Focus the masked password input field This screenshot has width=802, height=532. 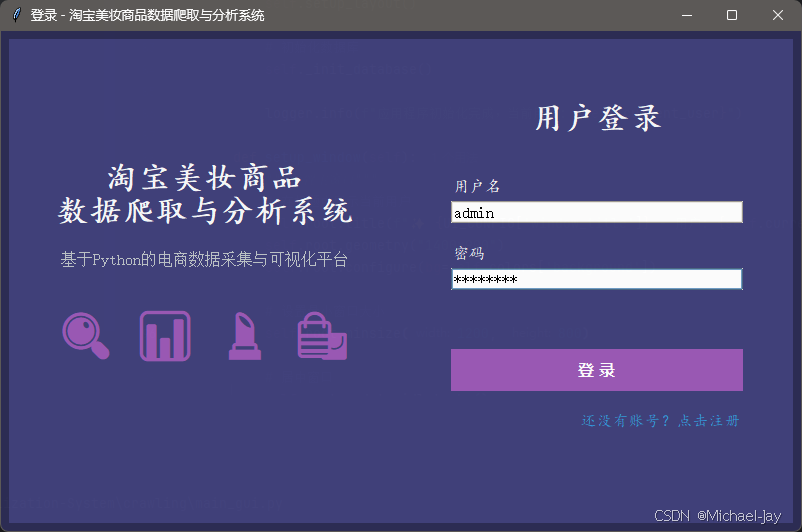coord(596,279)
